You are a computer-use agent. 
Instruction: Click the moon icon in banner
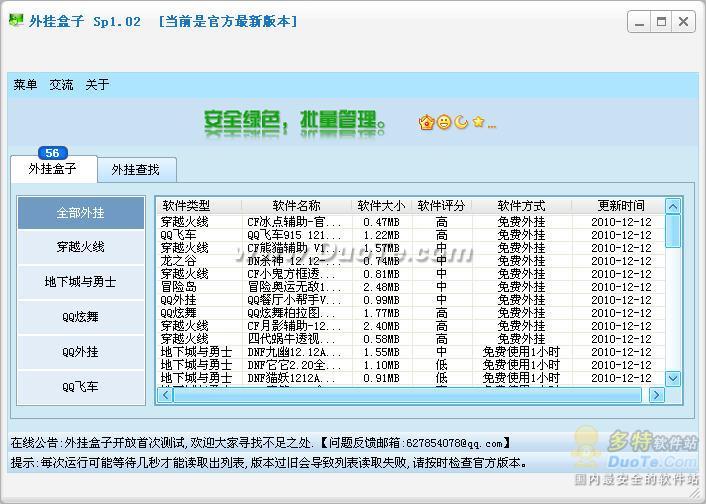pyautogui.click(x=461, y=122)
